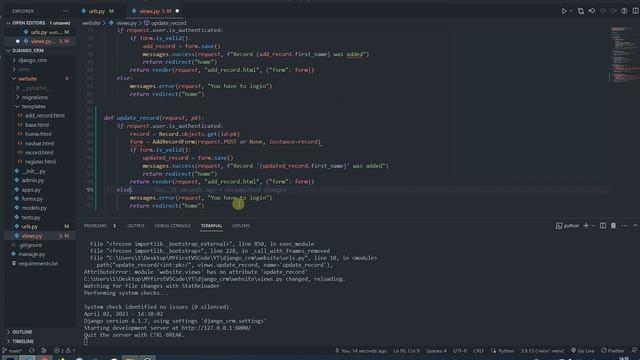Screen dimensions: 640x360
Task: Open urls.py under the website folder
Action: click(x=29, y=227)
